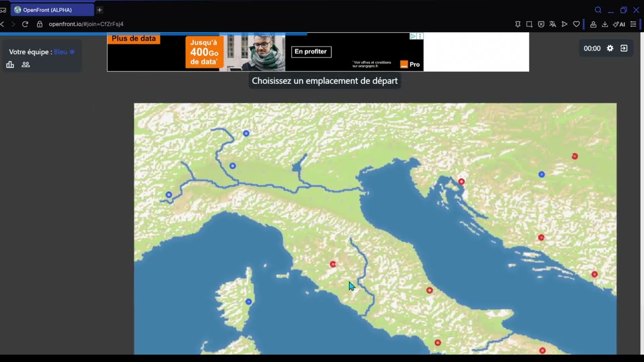644x362 pixels.
Task: Click the ad blocker shield icon
Action: tap(541, 24)
